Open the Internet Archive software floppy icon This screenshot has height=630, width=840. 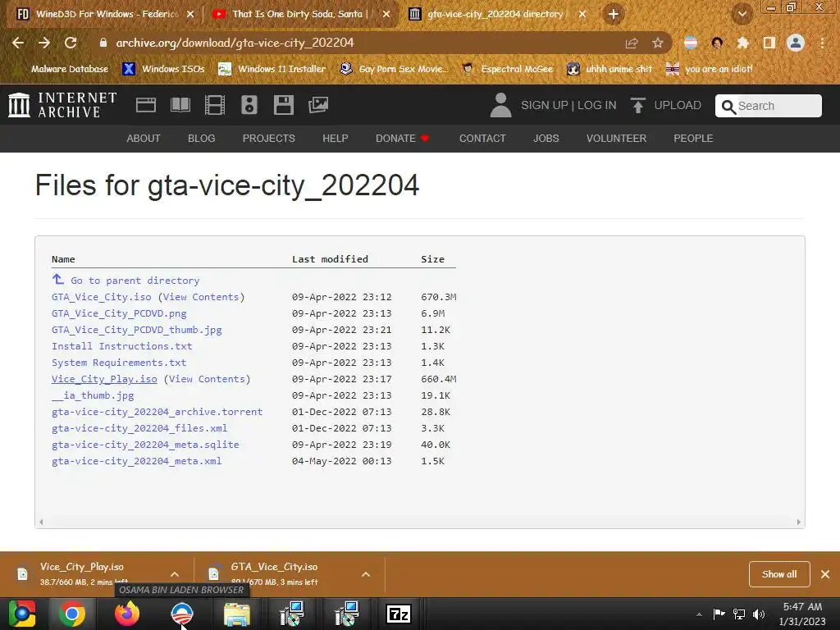[283, 105]
